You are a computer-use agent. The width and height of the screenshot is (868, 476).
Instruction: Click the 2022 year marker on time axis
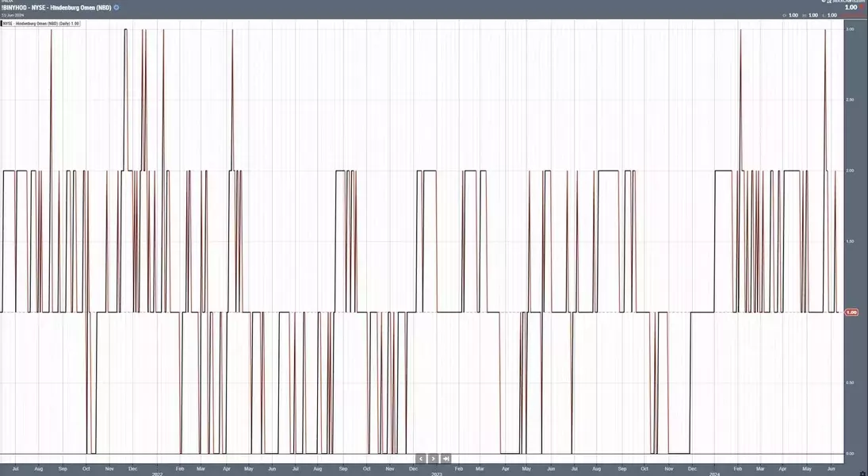(x=157, y=474)
